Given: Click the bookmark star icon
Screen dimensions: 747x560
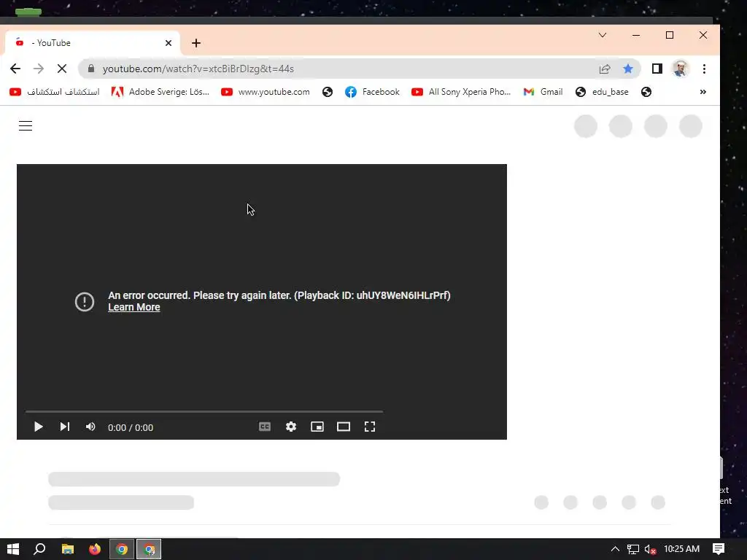Looking at the screenshot, I should click(628, 69).
